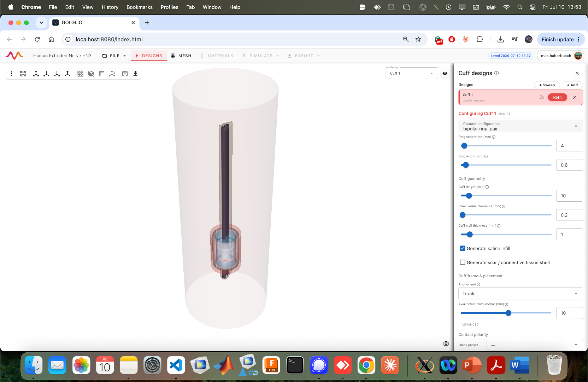The width and height of the screenshot is (588, 382).
Task: Bookmark this page with the star icon
Action: pyautogui.click(x=418, y=39)
